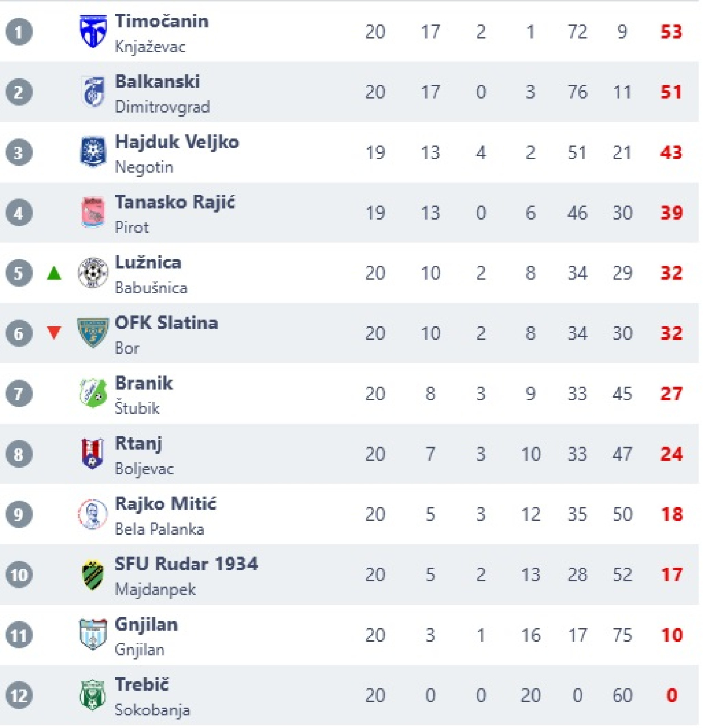
Task: Click the Rtanj Boljevac crest
Action: [x=93, y=454]
